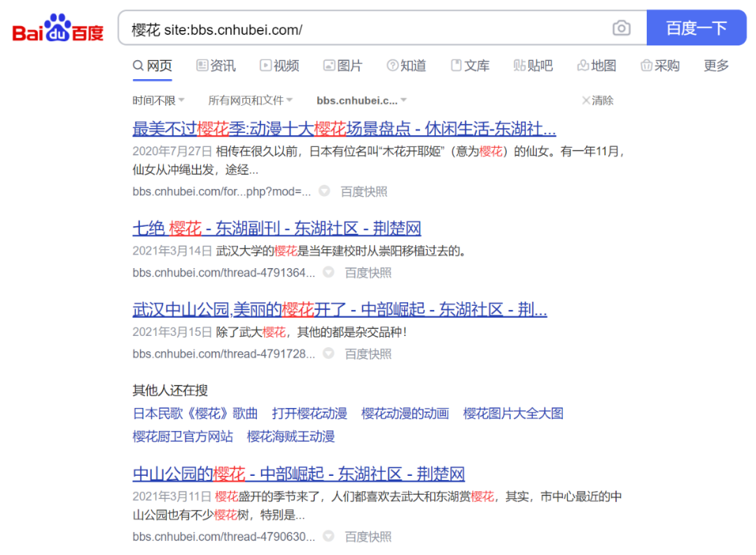Click URL bbs.cnhubei.com/thread-4790630...
Image resolution: width=756 pixels, height=555 pixels.
point(224,536)
